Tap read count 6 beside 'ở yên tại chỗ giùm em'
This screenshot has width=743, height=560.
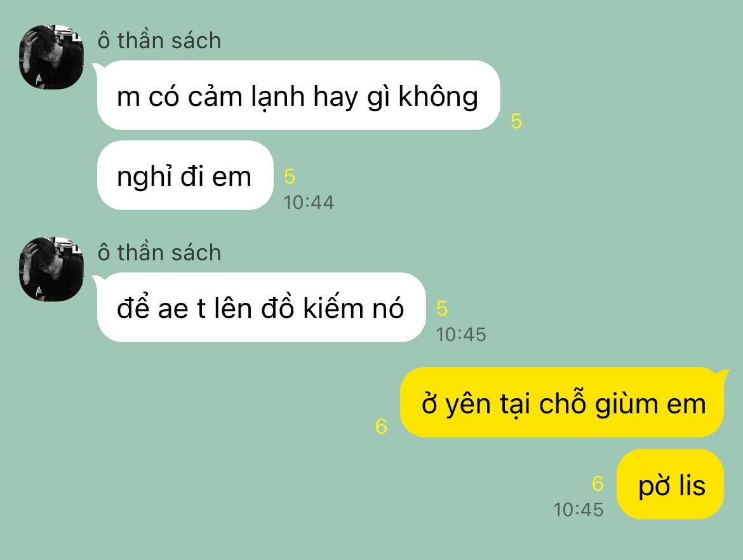click(x=381, y=427)
